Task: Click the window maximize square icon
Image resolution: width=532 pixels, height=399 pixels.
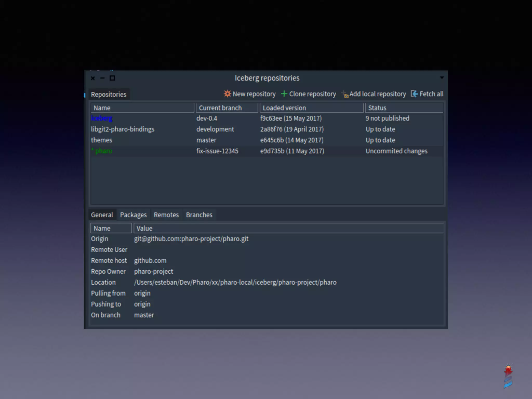Action: [x=112, y=78]
